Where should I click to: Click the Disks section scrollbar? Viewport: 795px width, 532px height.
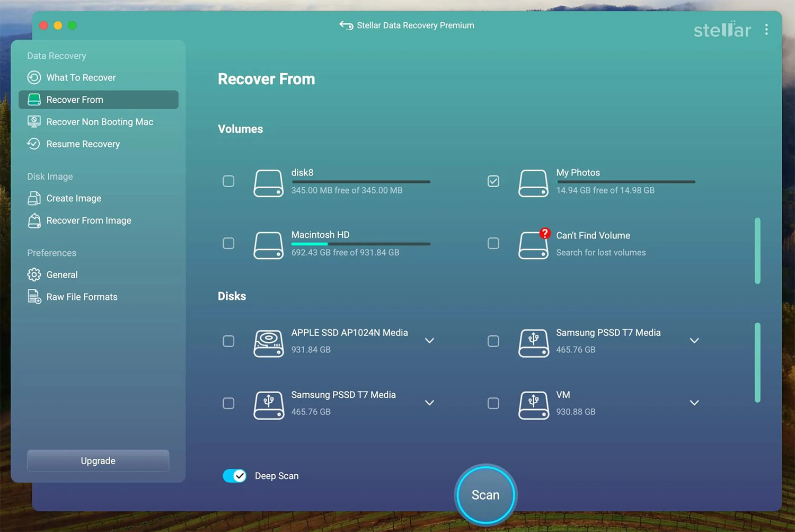pyautogui.click(x=757, y=362)
